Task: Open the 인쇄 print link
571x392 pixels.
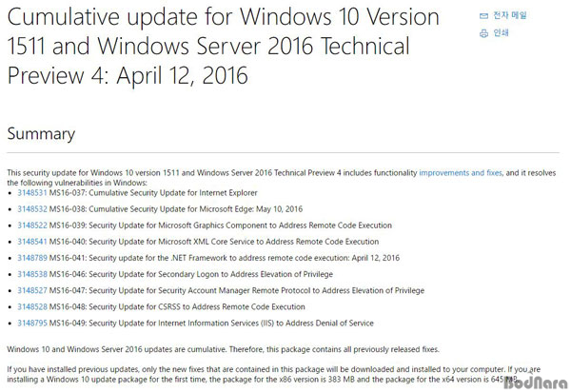Action: tap(501, 33)
